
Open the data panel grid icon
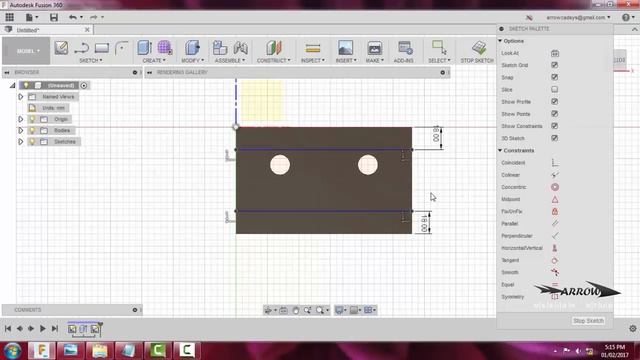[9, 17]
